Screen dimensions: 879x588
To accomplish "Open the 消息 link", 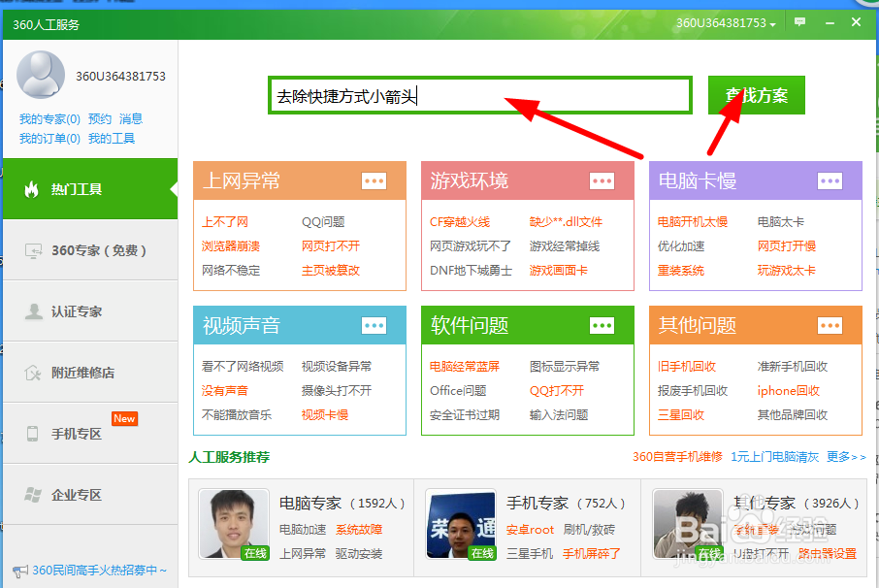I will point(131,118).
